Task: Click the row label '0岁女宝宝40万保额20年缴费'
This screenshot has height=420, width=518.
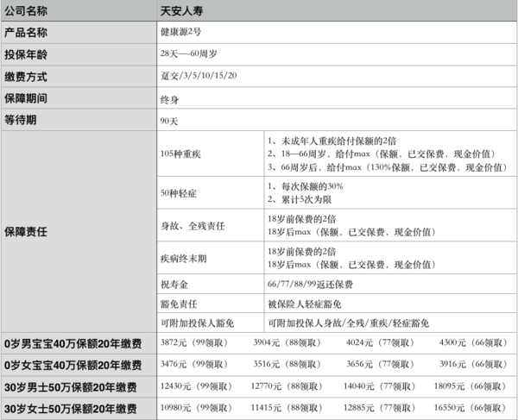Action: pyautogui.click(x=73, y=365)
